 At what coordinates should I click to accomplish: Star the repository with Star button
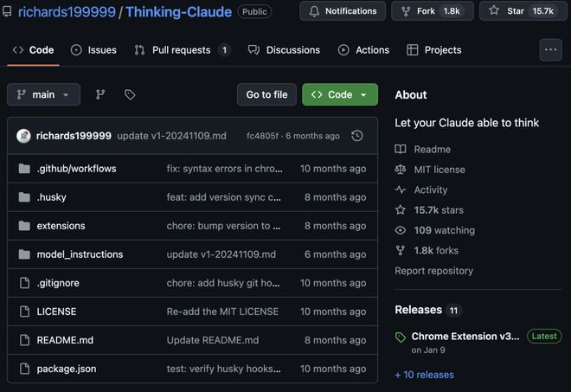coord(523,11)
